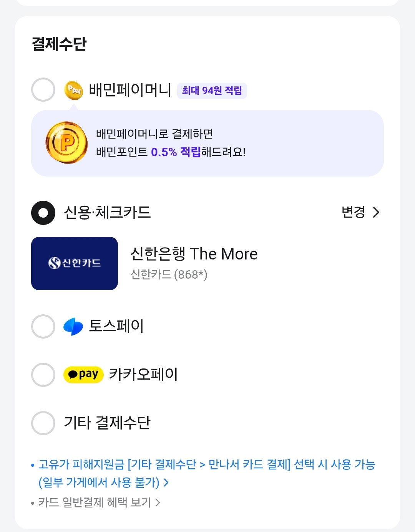Open the 고유가 피해지원금 info link

tap(206, 473)
